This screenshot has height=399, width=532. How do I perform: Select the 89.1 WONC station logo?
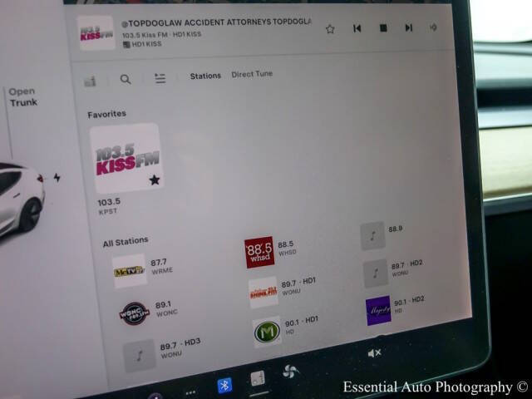[133, 313]
